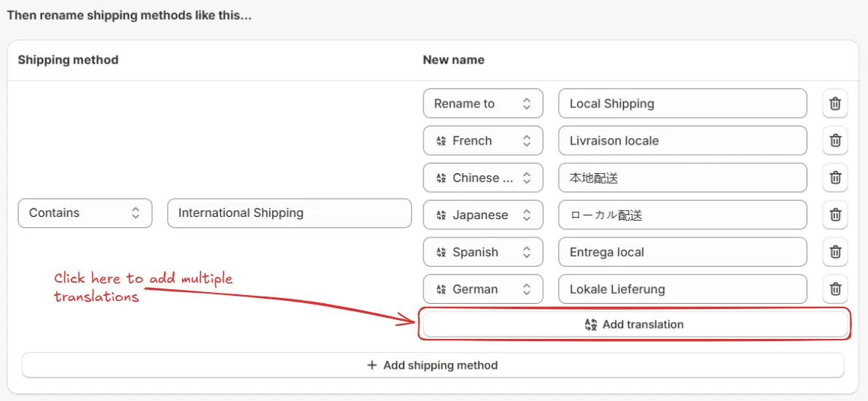Delete the Spanish translation row
868x401 pixels.
click(835, 252)
